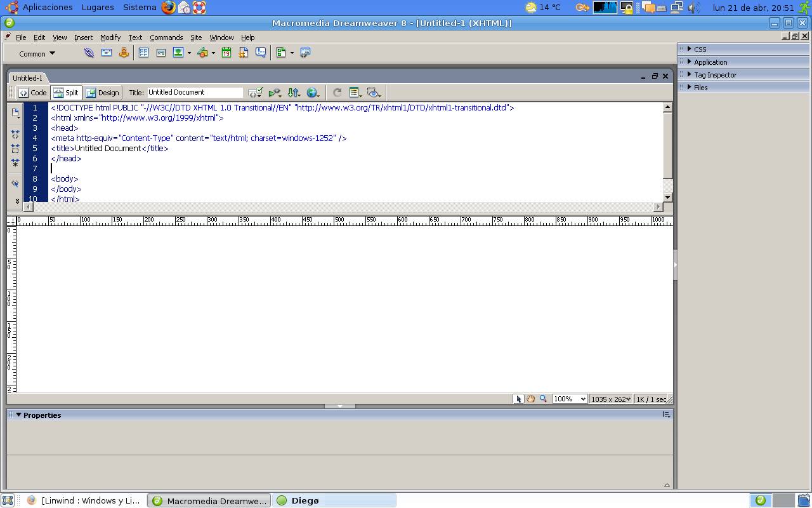Open the Visual Aids eye icon
The image size is (812, 508).
[x=374, y=93]
